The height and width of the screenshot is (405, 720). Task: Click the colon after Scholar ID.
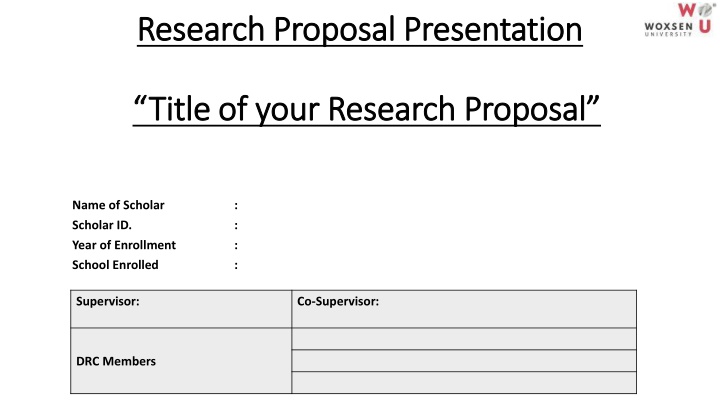pos(236,225)
